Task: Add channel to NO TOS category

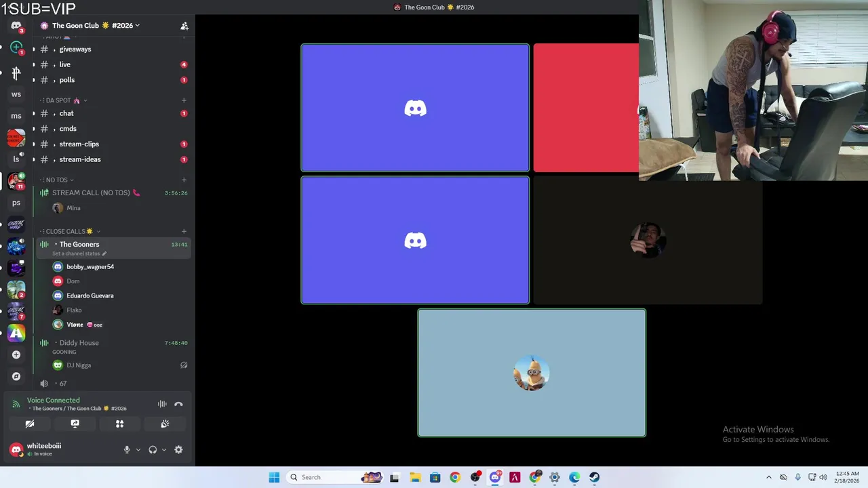Action: [x=184, y=180]
